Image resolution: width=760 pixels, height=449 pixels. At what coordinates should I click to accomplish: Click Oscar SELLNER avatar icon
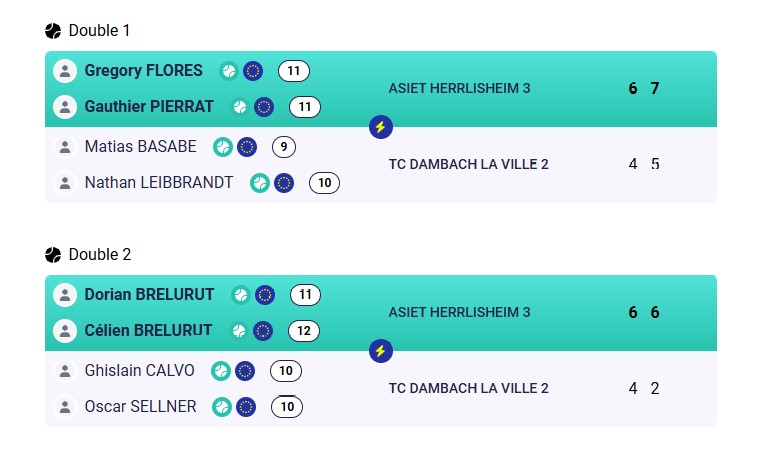click(x=65, y=407)
